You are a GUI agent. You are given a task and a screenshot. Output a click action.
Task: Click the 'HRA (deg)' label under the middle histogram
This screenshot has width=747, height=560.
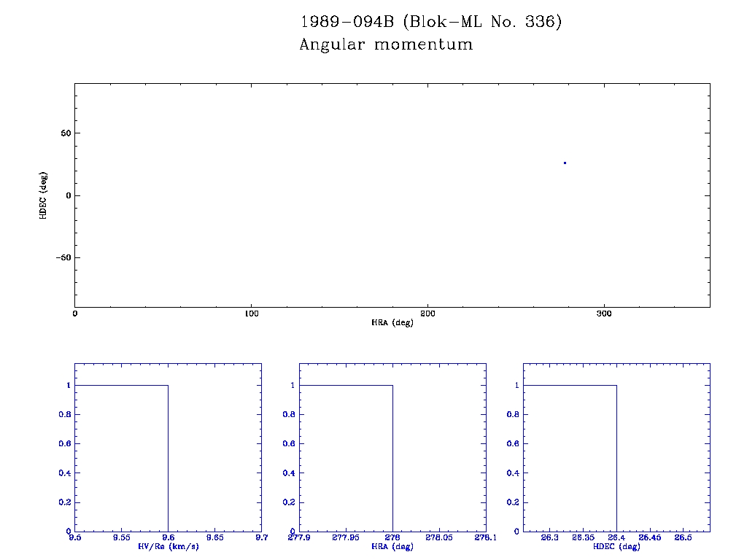click(392, 546)
